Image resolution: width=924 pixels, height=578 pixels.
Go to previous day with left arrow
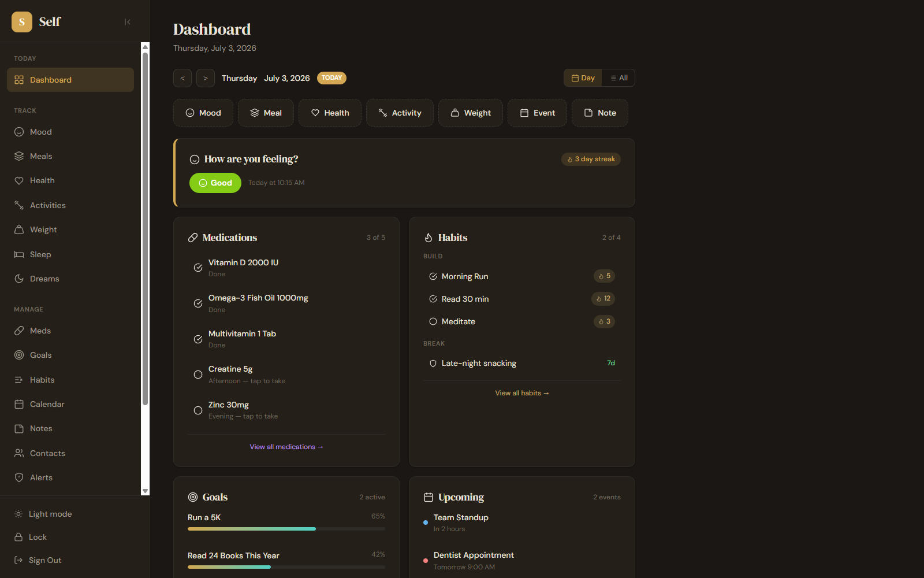click(182, 78)
